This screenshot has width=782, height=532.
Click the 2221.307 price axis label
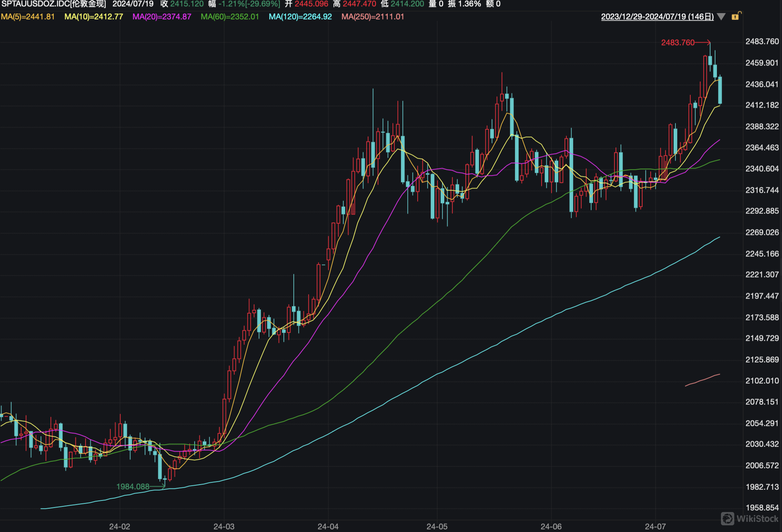[762, 275]
